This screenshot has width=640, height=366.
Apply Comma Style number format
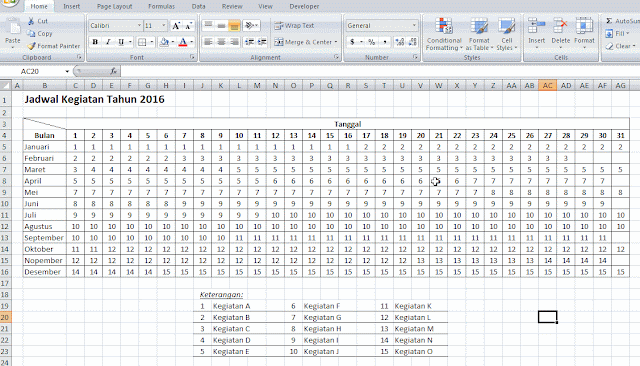click(x=384, y=42)
